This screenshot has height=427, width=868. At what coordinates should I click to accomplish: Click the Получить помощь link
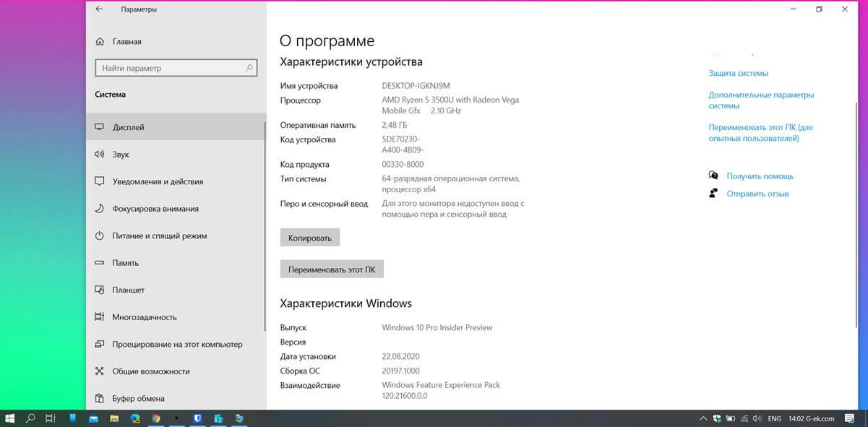(x=760, y=176)
